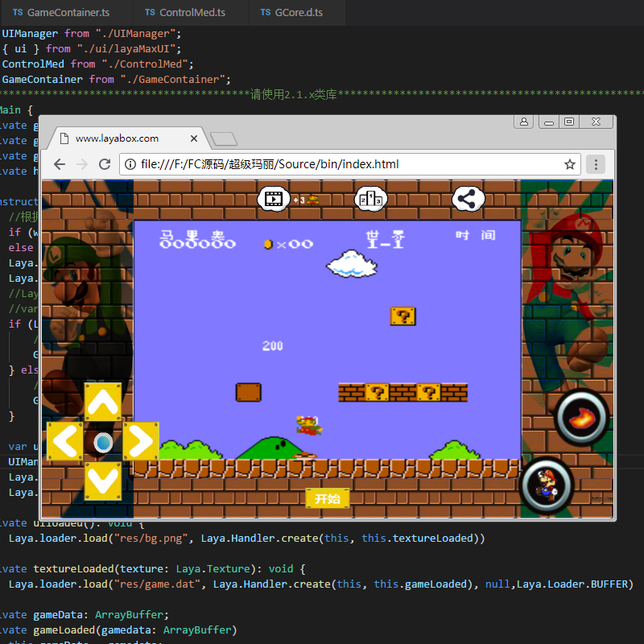Screen dimensions: 644x644
Task: Tap the Mario jump button
Action: [x=548, y=485]
